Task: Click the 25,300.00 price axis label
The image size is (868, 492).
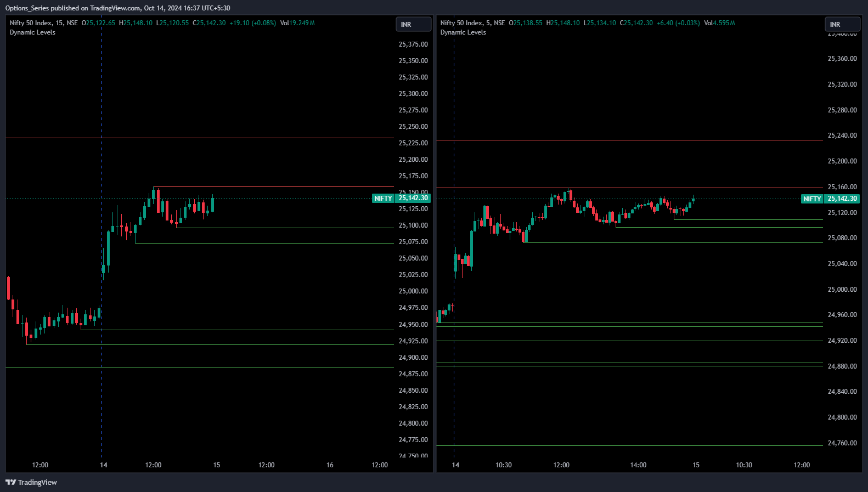Action: 413,94
